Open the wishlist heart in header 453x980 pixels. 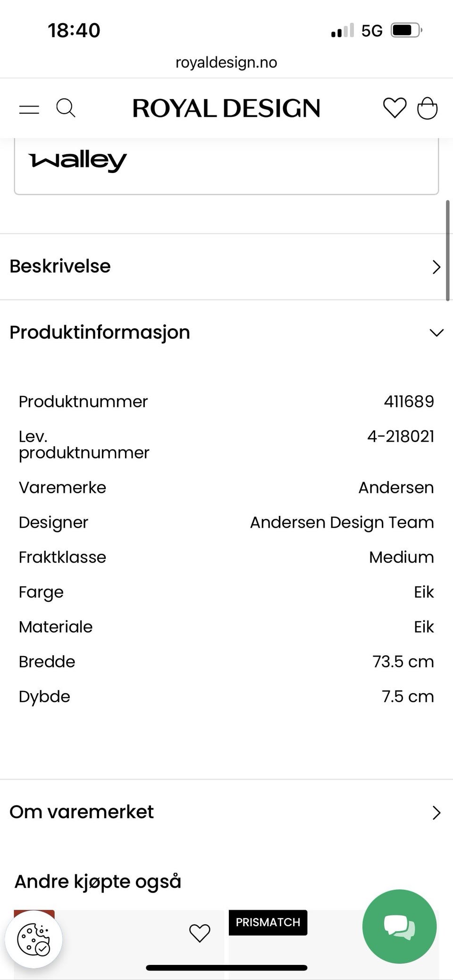tap(394, 108)
